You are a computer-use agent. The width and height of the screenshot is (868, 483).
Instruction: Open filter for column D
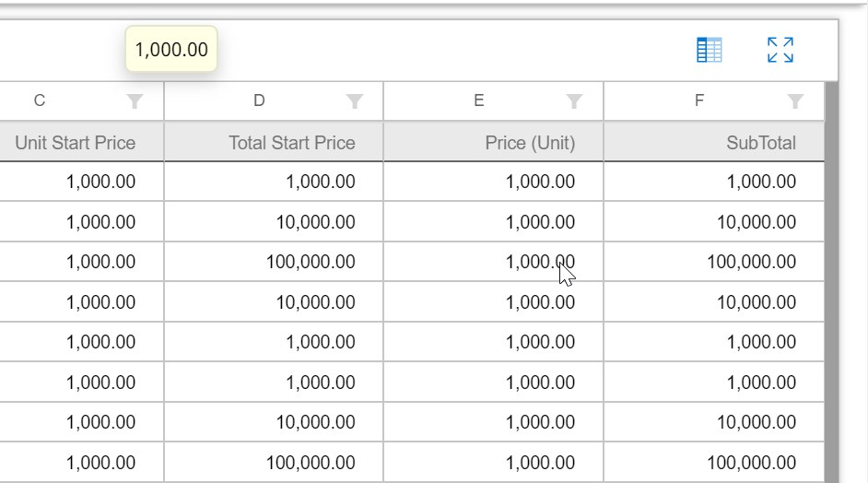pyautogui.click(x=354, y=101)
